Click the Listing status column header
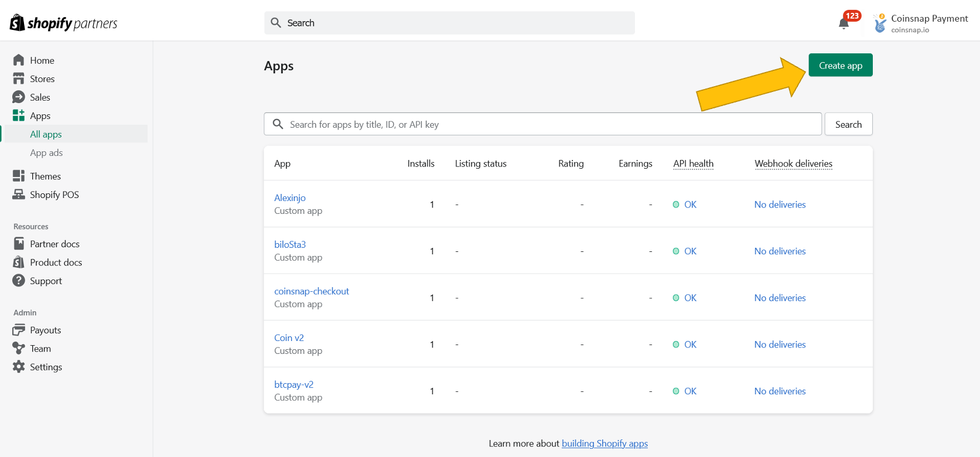The image size is (980, 457). coord(480,163)
